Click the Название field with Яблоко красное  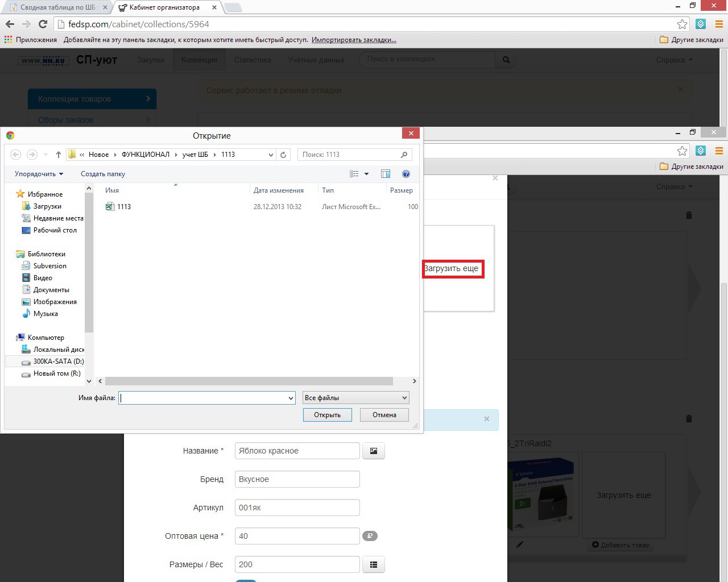coord(297,451)
